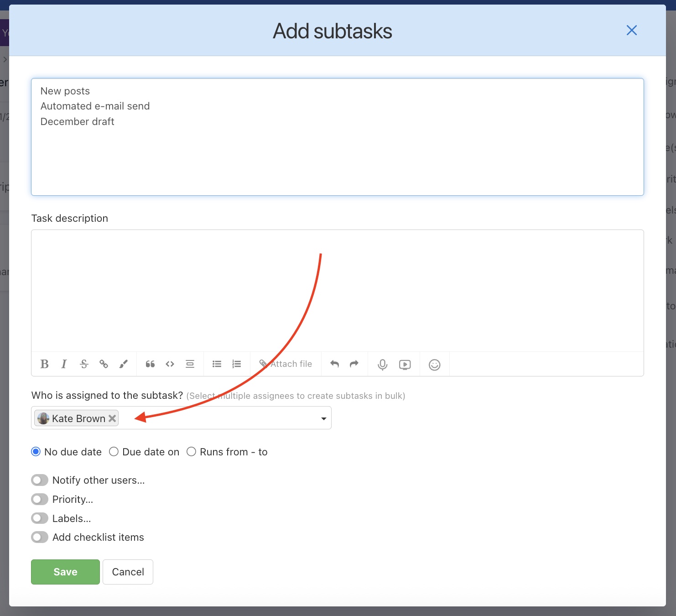
Task: Remove Kate Brown from assignees
Action: pos(112,418)
